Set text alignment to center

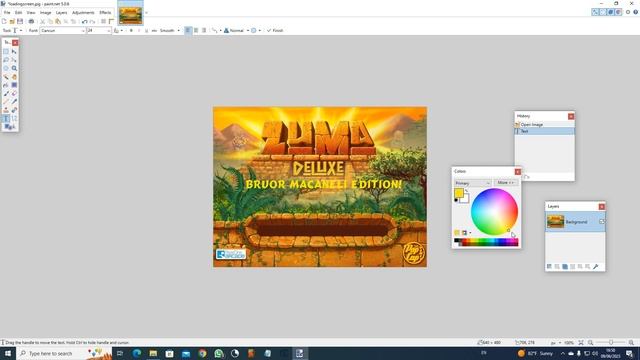196,31
